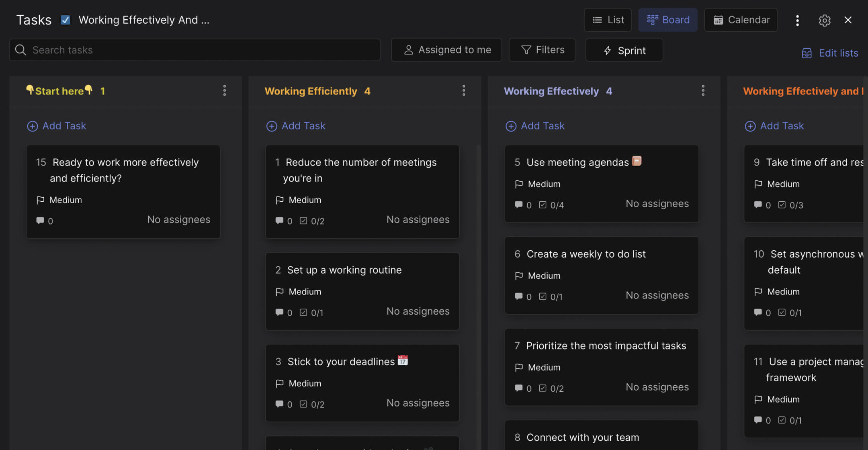Open the options menu for Working Efficiently column
The image size is (868, 450).
[464, 91]
